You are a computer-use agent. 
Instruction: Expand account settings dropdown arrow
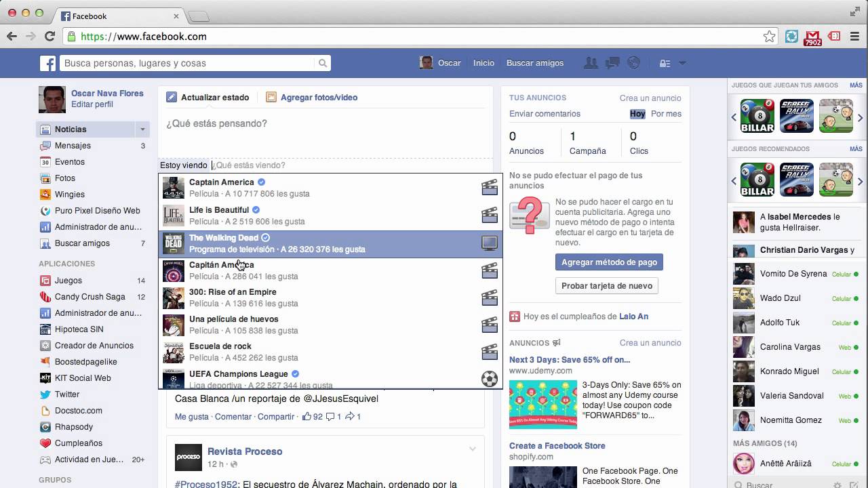(682, 63)
